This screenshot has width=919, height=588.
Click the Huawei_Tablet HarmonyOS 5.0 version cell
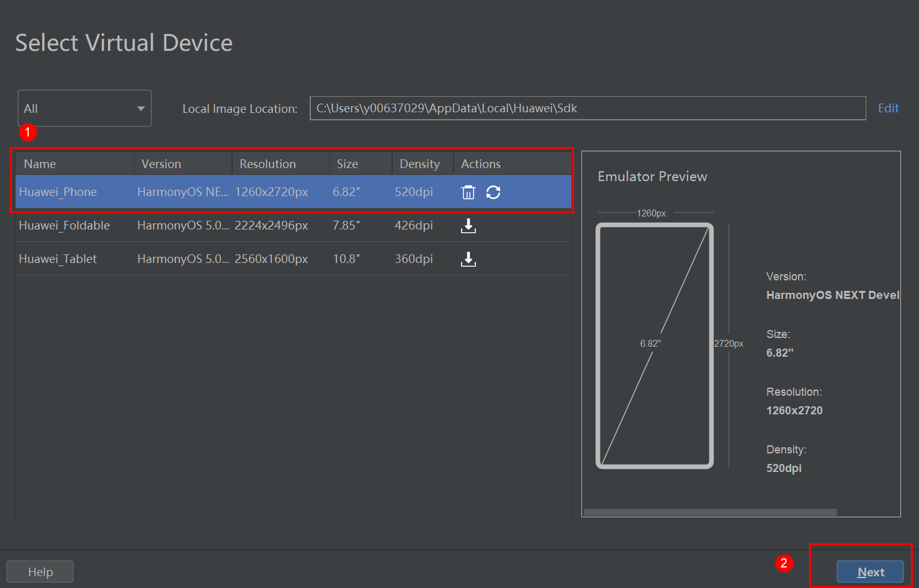pos(183,259)
